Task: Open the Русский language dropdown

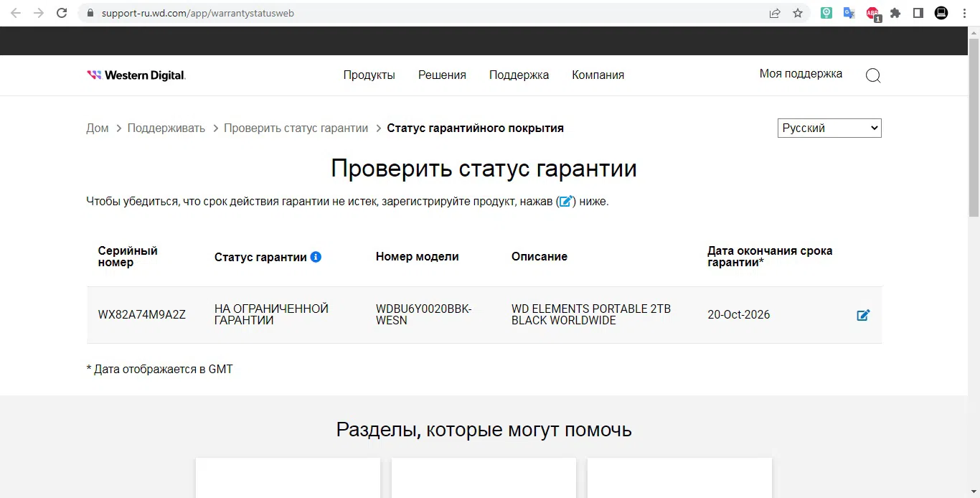Action: [x=829, y=128]
